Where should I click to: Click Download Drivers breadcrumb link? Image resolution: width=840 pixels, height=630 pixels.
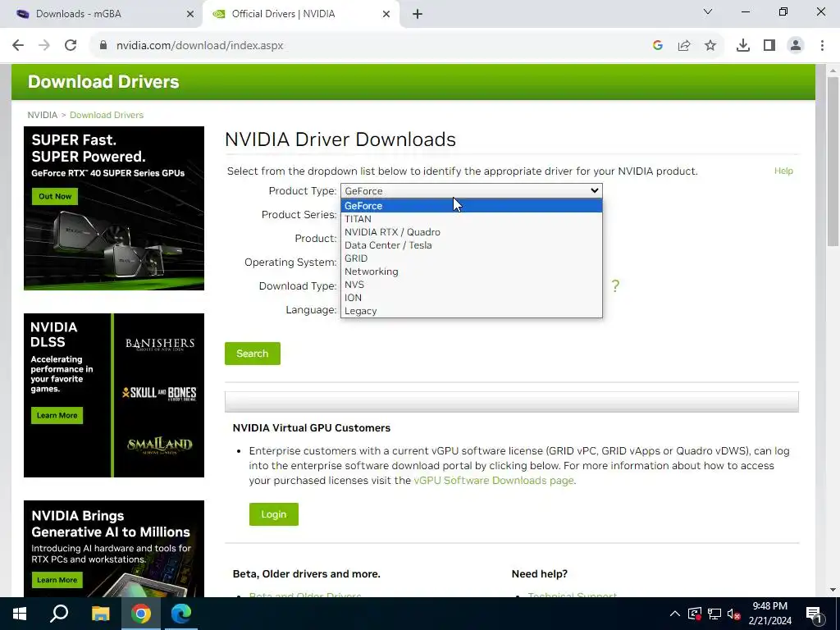pos(107,115)
